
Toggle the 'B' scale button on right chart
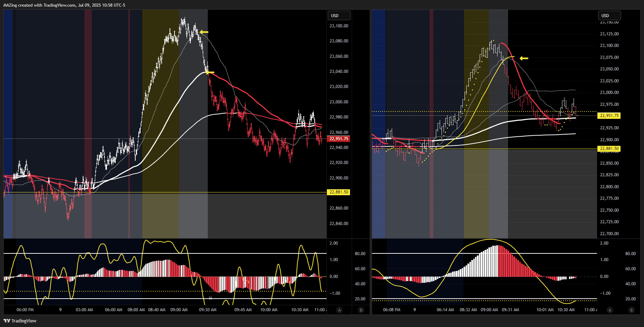tap(632, 310)
